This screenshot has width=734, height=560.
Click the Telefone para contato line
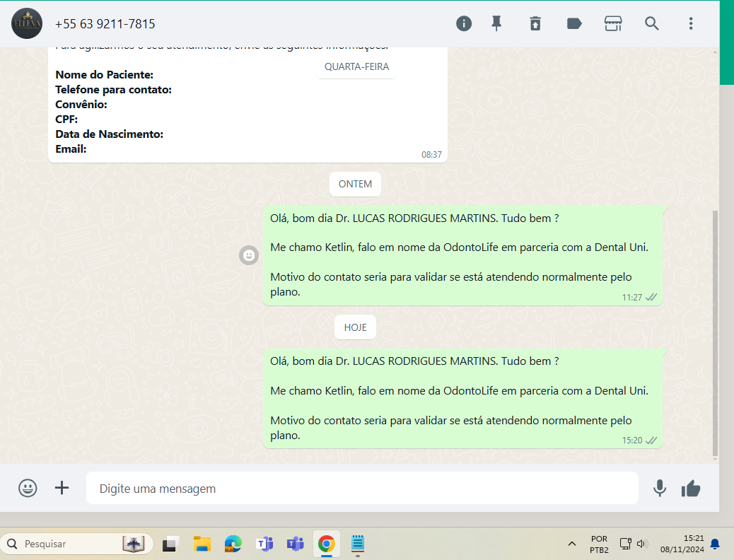pos(113,89)
